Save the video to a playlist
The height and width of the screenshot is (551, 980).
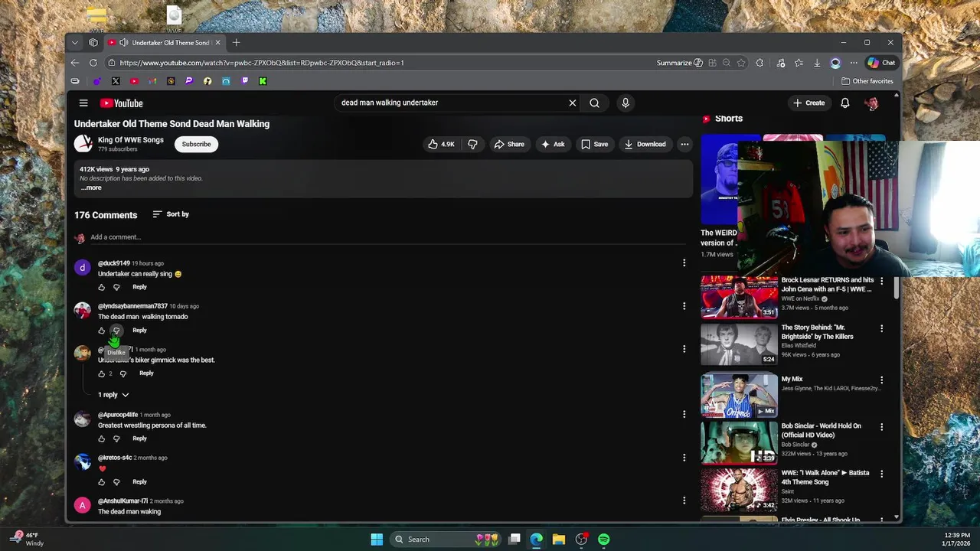[x=594, y=144]
